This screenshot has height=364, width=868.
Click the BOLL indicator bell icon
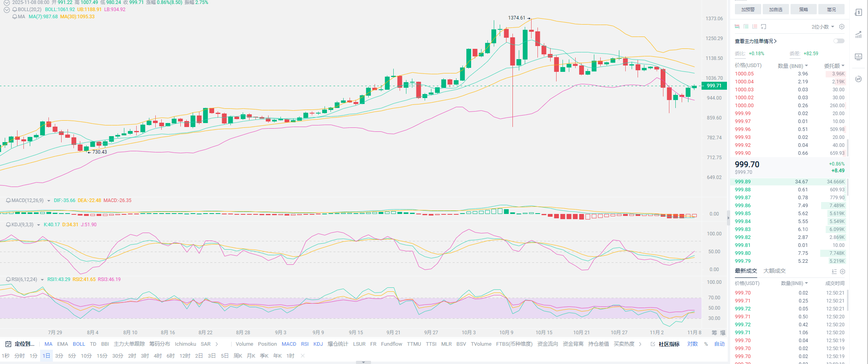coord(15,10)
